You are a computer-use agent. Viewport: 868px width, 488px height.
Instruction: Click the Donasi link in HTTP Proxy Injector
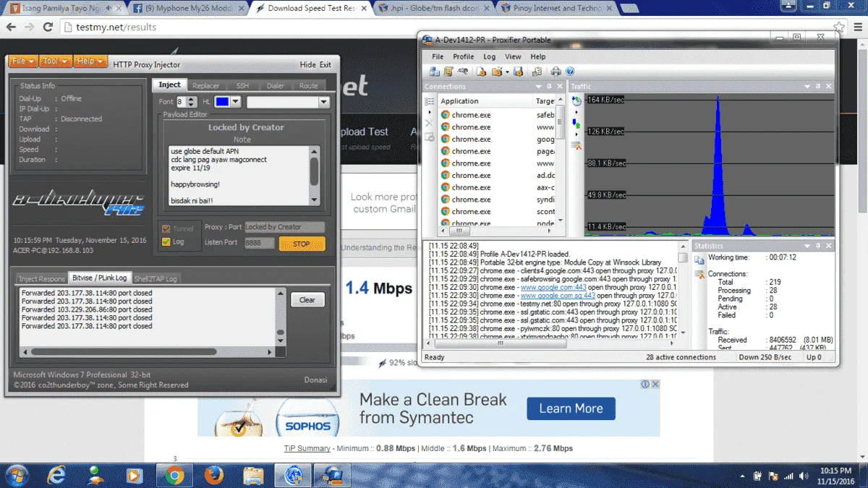pos(315,380)
